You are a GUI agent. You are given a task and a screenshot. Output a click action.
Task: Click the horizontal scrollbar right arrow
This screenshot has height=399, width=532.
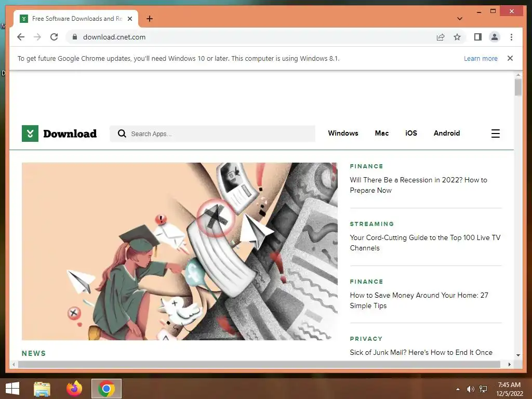click(509, 364)
